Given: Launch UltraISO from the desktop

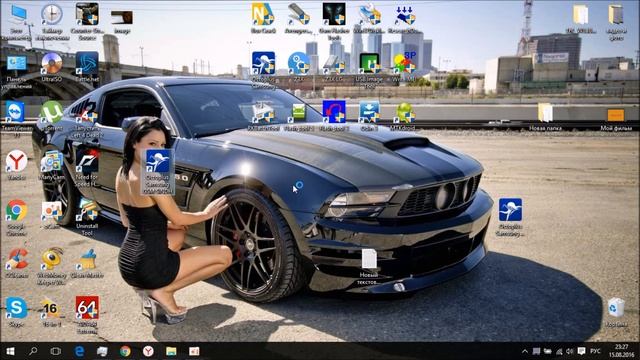Looking at the screenshot, I should click(x=52, y=63).
